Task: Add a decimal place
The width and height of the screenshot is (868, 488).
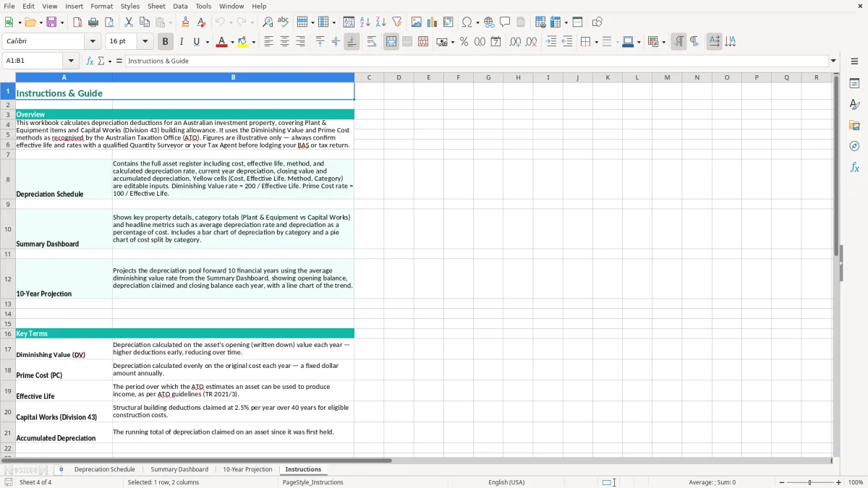Action: pos(515,42)
